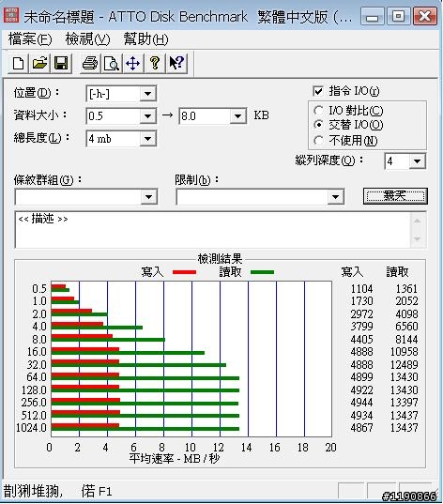
Task: Click the description box scroll down arrow
Action: 418,238
